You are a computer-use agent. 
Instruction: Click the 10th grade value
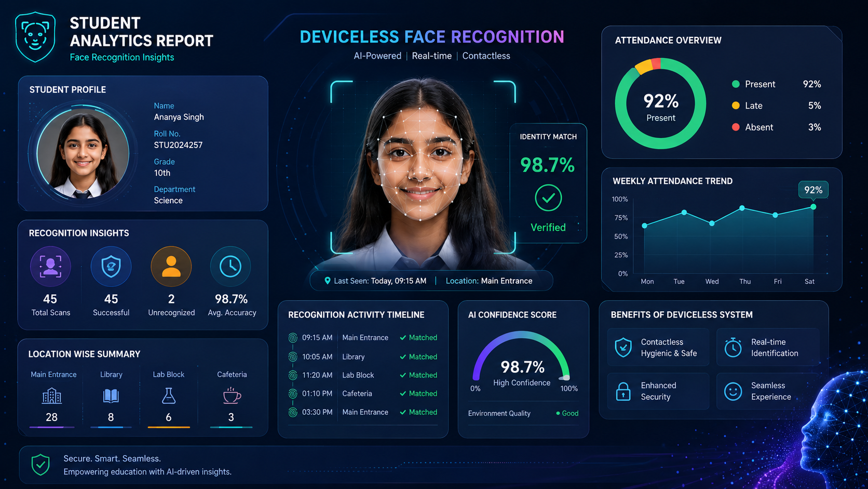click(162, 173)
